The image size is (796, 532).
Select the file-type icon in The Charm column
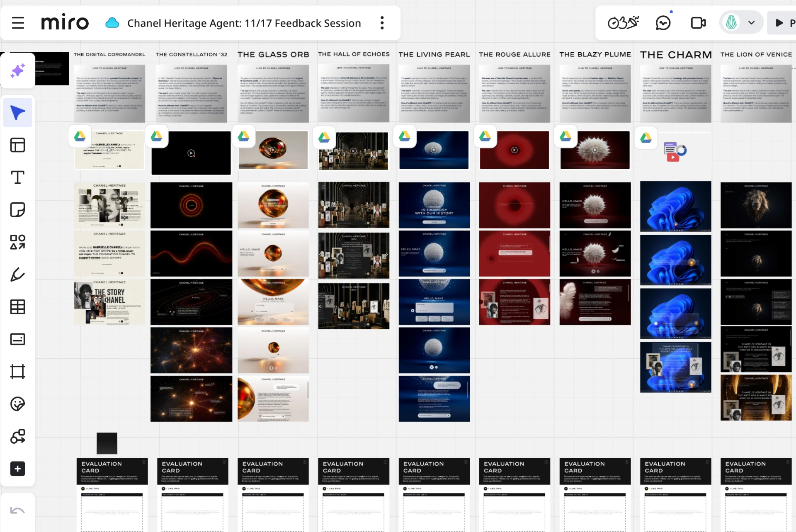[675, 152]
